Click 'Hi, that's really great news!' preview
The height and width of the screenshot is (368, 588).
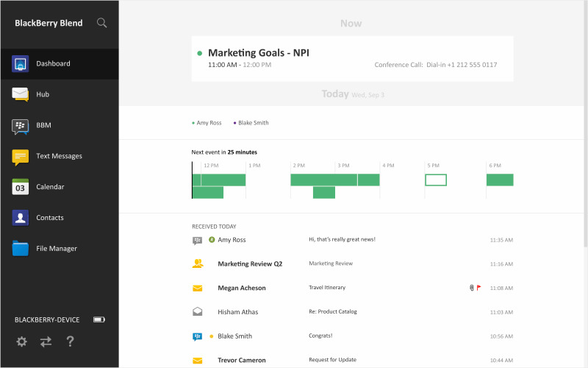342,239
